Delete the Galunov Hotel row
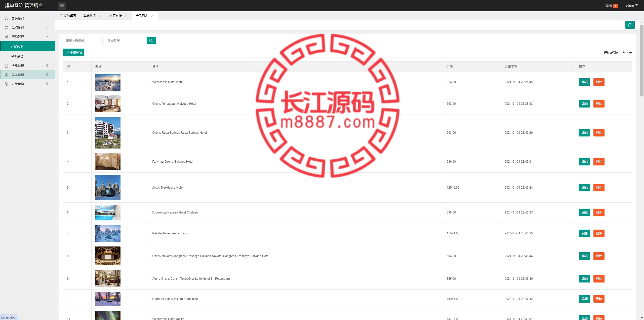 [599, 162]
